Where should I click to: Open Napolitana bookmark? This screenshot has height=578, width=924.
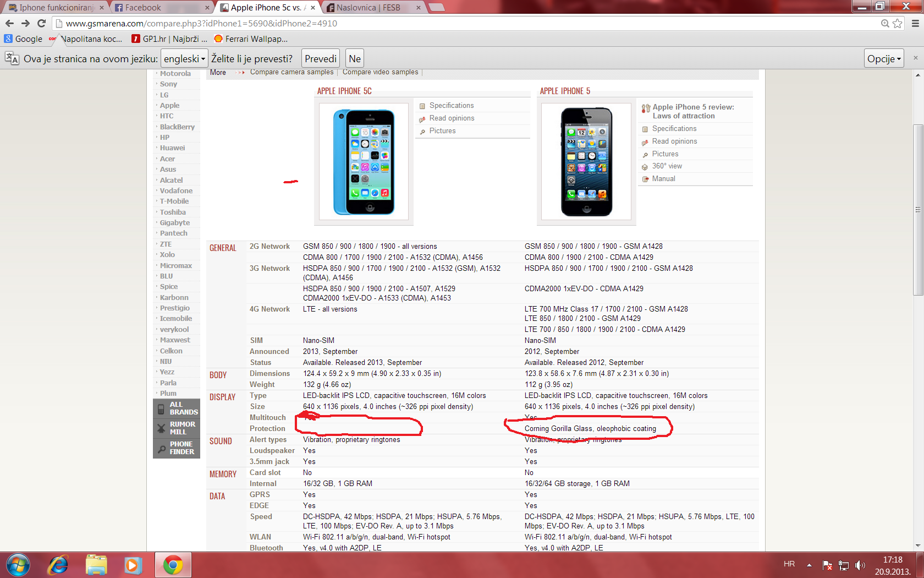pyautogui.click(x=86, y=39)
